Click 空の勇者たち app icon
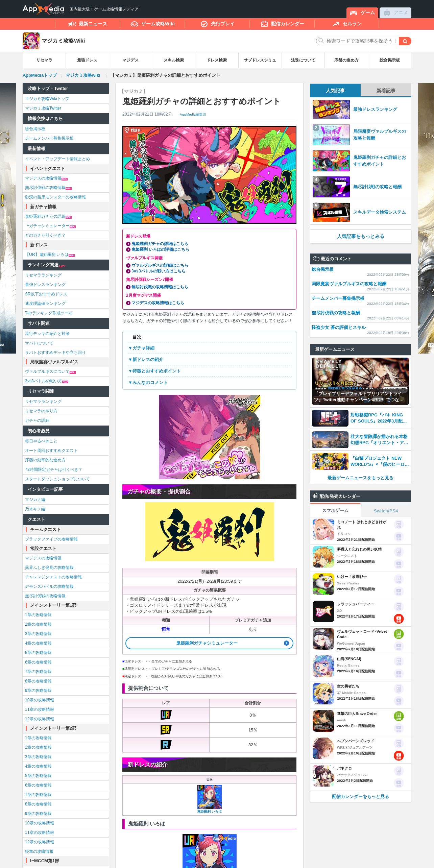The image size is (434, 868). [323, 694]
